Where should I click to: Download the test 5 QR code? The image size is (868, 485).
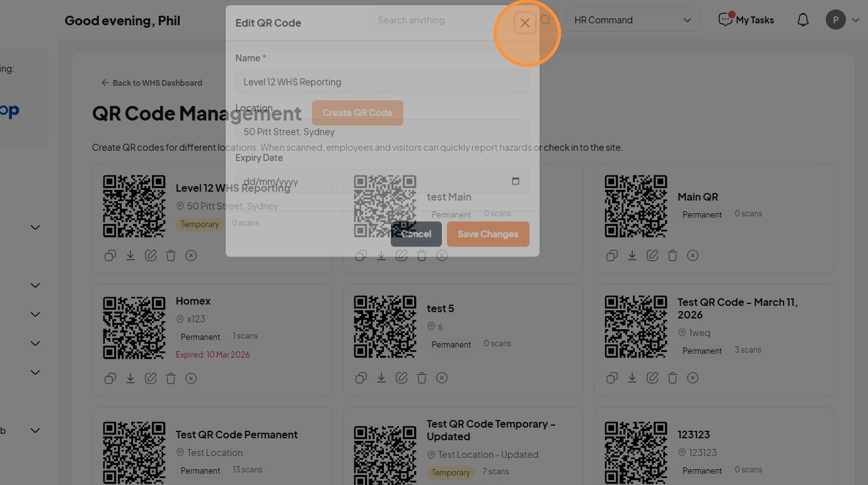381,378
